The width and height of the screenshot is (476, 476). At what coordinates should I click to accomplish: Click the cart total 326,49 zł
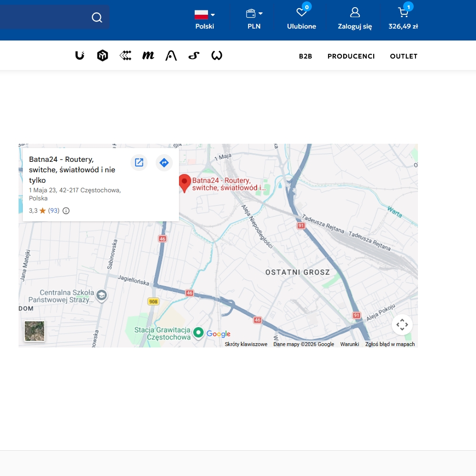(403, 26)
